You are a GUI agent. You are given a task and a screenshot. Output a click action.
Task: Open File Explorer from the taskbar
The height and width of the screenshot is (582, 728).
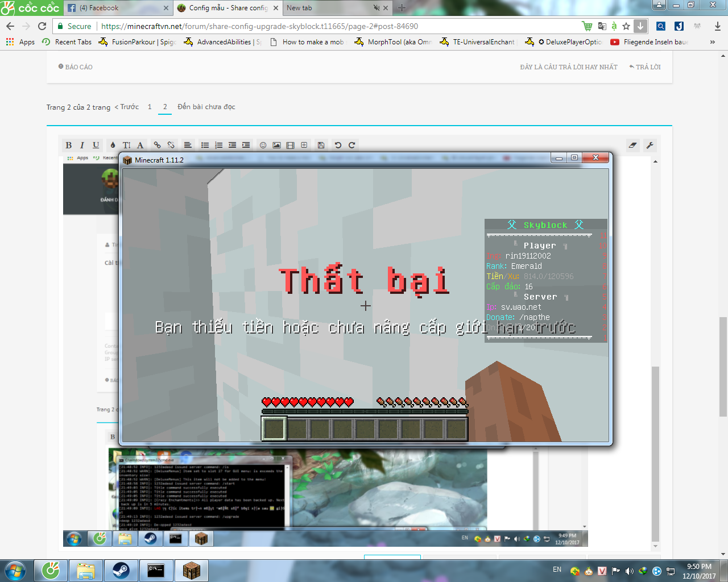(86, 571)
